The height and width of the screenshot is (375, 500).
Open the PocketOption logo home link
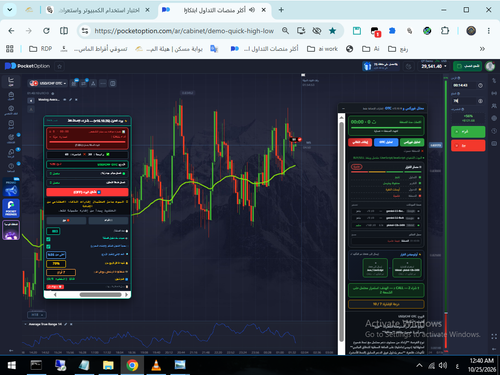pyautogui.click(x=27, y=66)
